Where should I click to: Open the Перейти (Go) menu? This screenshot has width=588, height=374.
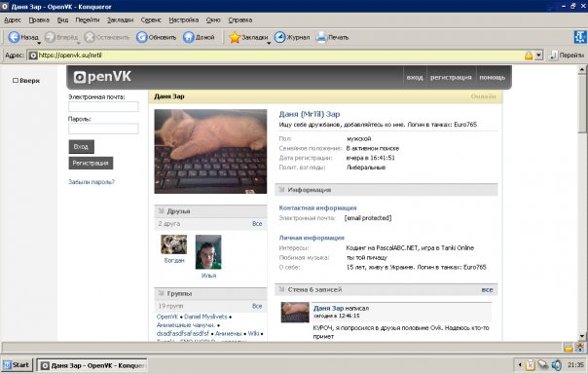point(88,19)
